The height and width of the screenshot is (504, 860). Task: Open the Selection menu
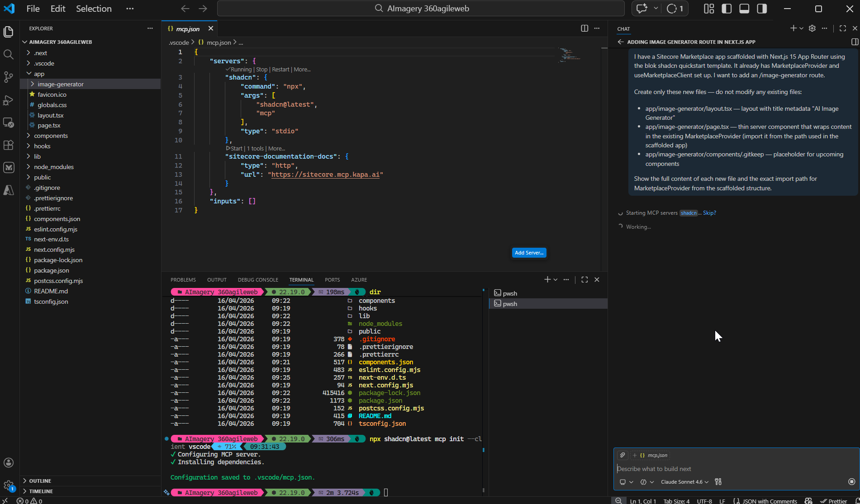pyautogui.click(x=94, y=9)
